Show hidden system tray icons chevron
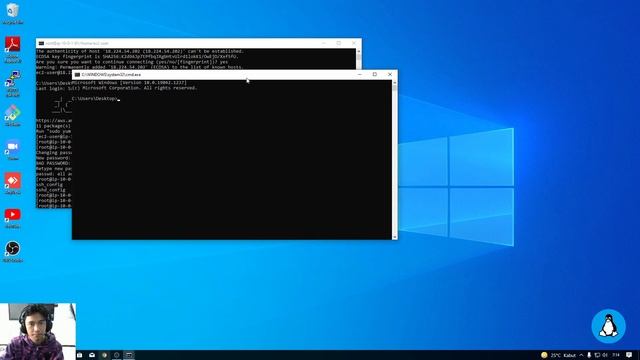Image resolution: width=640 pixels, height=360 pixels. coord(581,355)
